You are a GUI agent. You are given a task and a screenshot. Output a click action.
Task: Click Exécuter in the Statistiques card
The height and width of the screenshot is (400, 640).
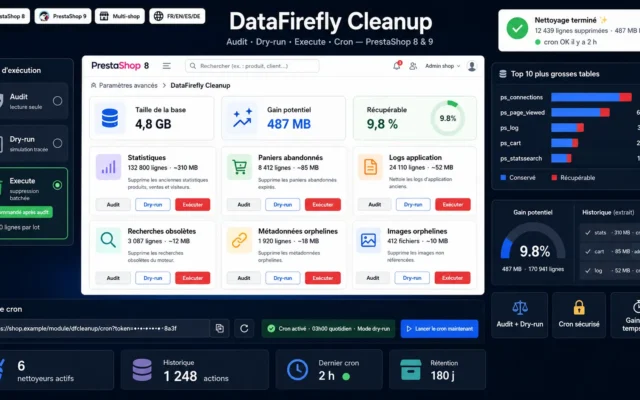193,204
